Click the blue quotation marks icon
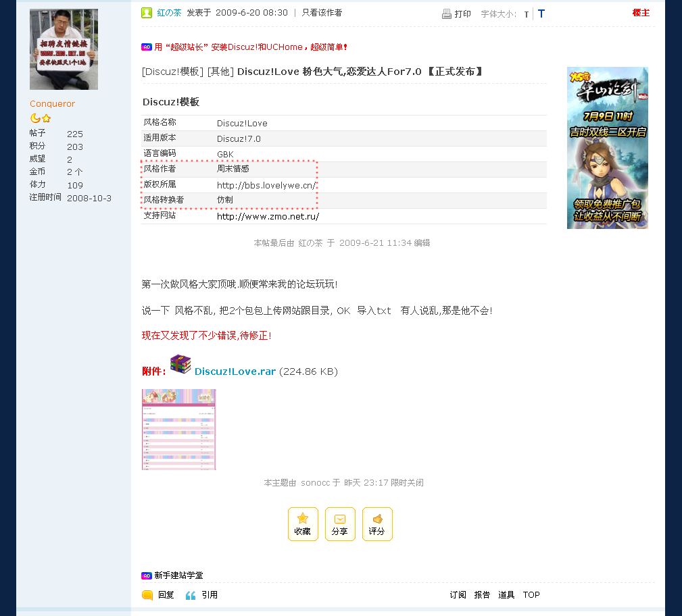682x616 pixels. (191, 595)
